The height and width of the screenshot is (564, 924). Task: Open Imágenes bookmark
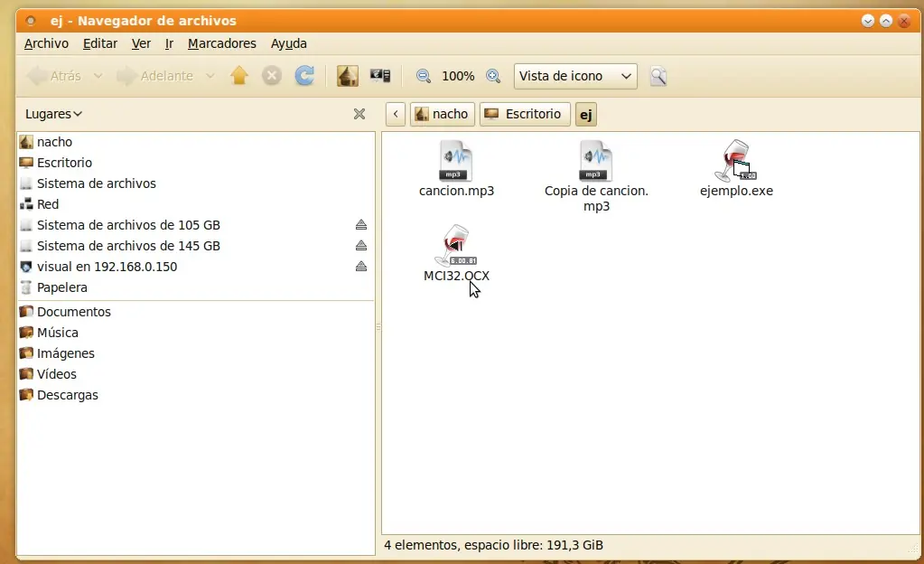pos(196,353)
